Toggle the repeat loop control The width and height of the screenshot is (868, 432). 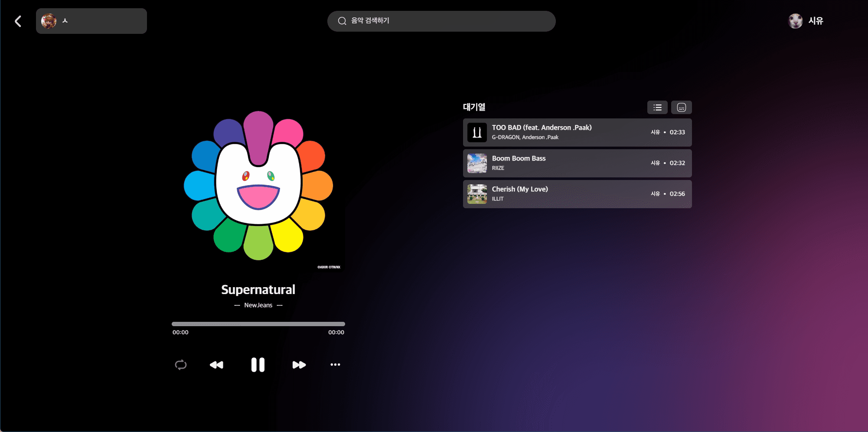(181, 365)
